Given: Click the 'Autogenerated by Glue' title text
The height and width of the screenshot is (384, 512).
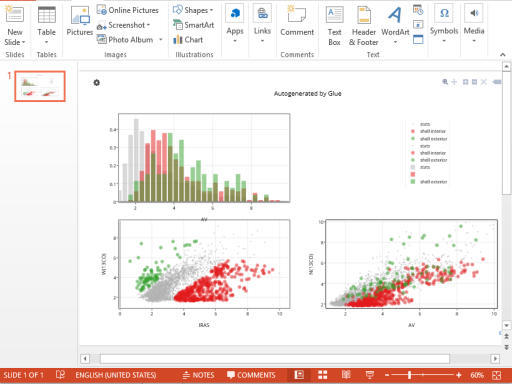Looking at the screenshot, I should [x=308, y=94].
